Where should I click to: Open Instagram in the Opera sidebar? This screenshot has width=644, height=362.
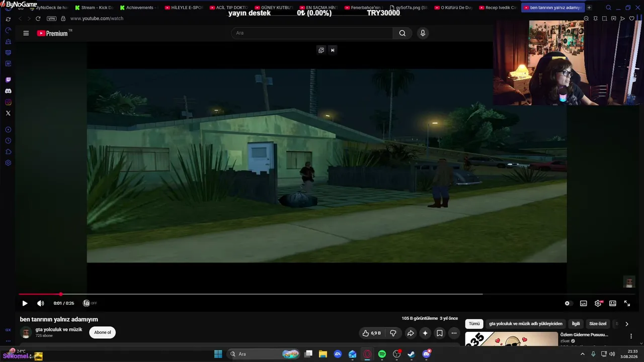tap(8, 102)
